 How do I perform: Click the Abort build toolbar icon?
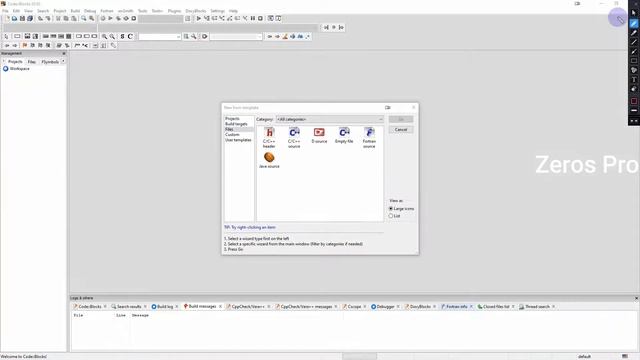pos(134,18)
